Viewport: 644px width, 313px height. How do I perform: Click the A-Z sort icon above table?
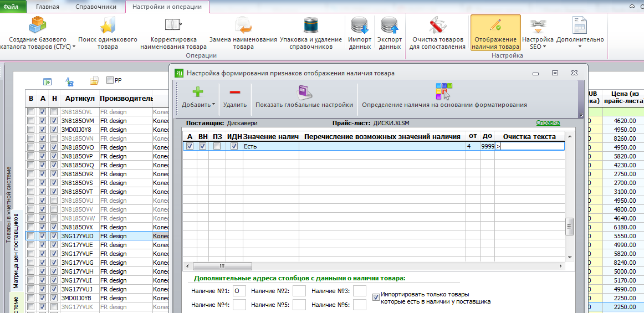pos(69,82)
